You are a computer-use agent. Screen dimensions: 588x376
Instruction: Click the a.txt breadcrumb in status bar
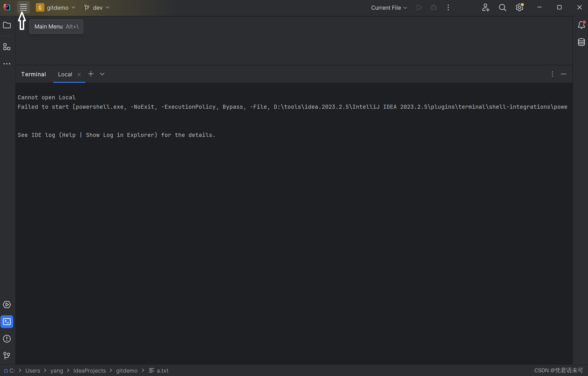click(162, 371)
